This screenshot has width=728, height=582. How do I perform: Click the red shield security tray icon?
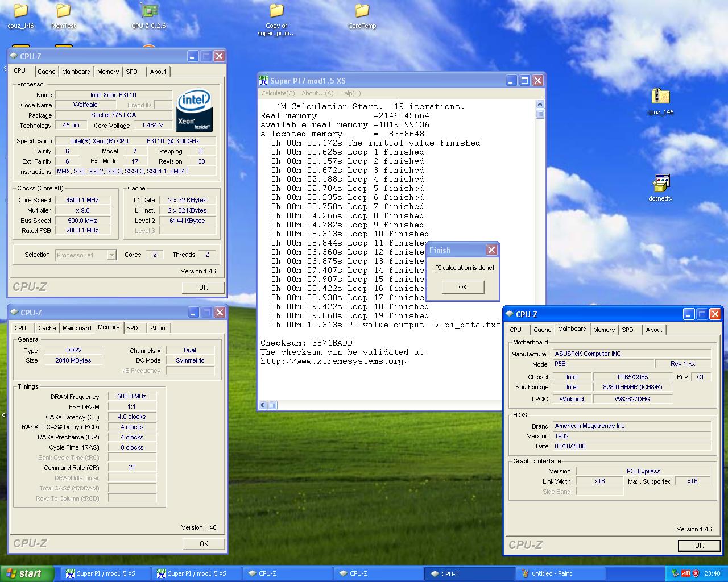click(696, 573)
